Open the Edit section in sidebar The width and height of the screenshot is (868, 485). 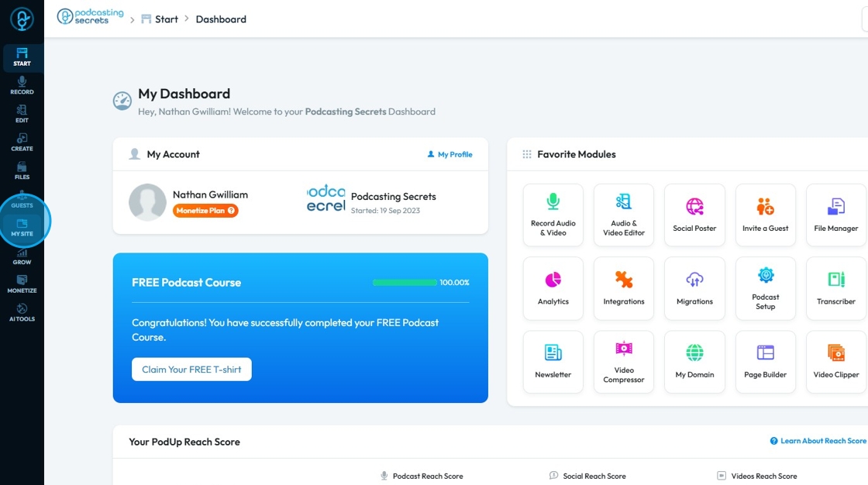pyautogui.click(x=22, y=114)
